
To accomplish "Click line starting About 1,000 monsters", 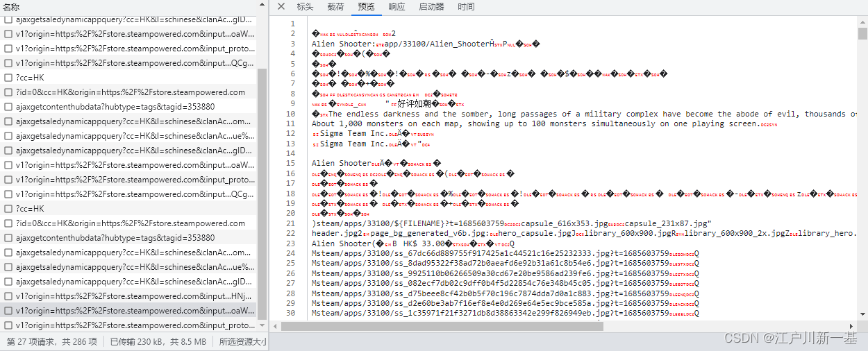I will click(544, 123).
